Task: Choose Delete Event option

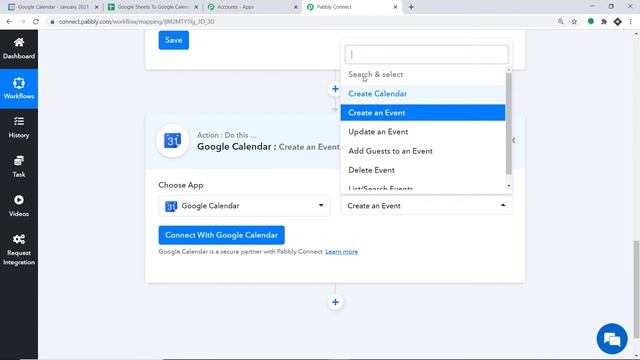Action: (x=422, y=170)
